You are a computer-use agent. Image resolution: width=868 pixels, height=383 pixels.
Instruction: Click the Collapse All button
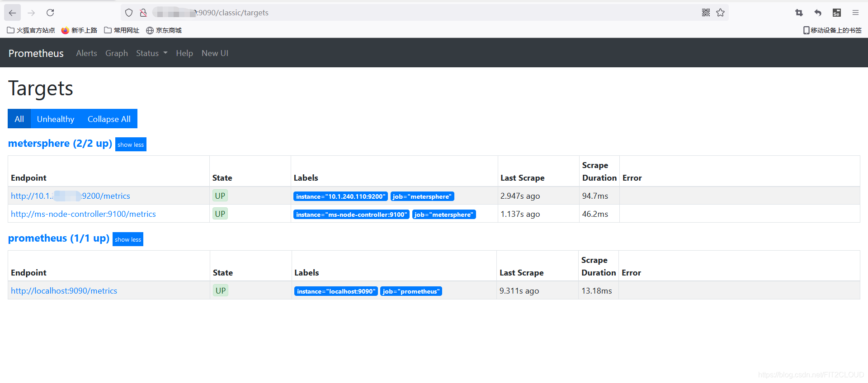pos(109,119)
